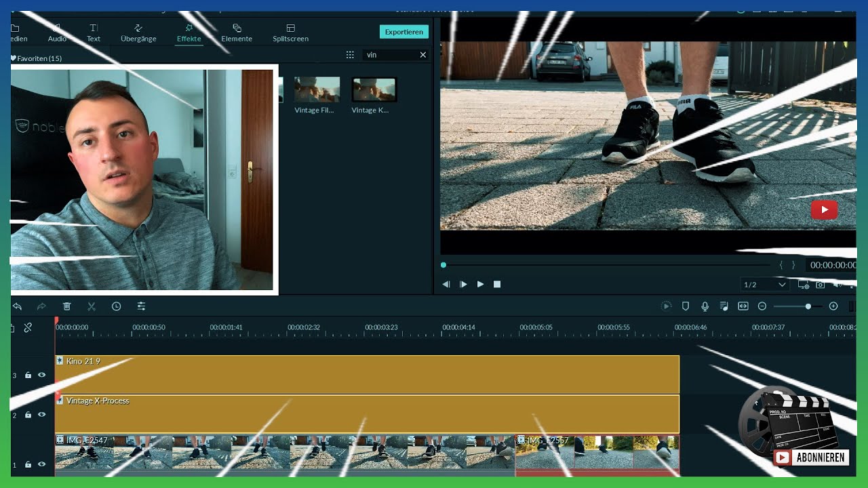The image size is (868, 488).
Task: Stop playback with the square button
Action: coord(497,284)
